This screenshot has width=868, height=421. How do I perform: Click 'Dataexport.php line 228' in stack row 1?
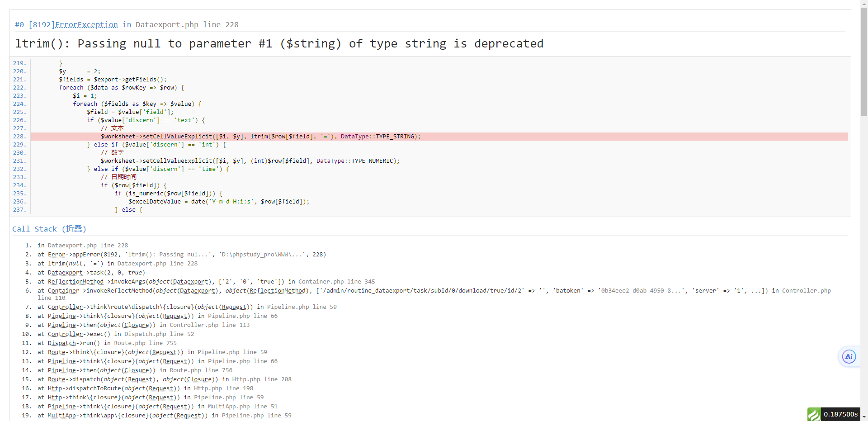[88, 246]
